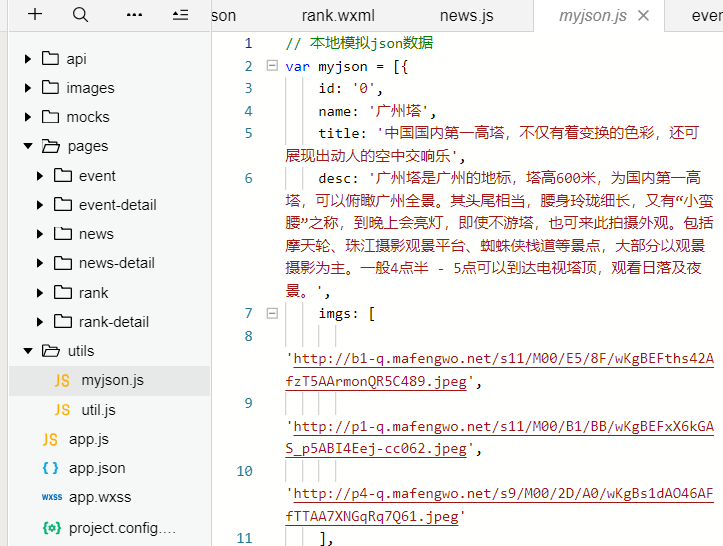723x546 pixels.
Task: Collapse the pages folder arrow
Action: [28, 146]
